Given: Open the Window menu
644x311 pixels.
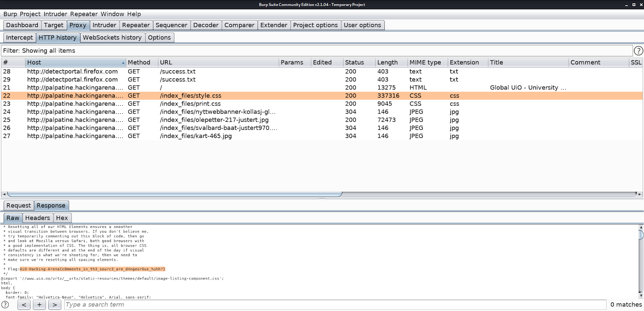Looking at the screenshot, I should (x=112, y=14).
